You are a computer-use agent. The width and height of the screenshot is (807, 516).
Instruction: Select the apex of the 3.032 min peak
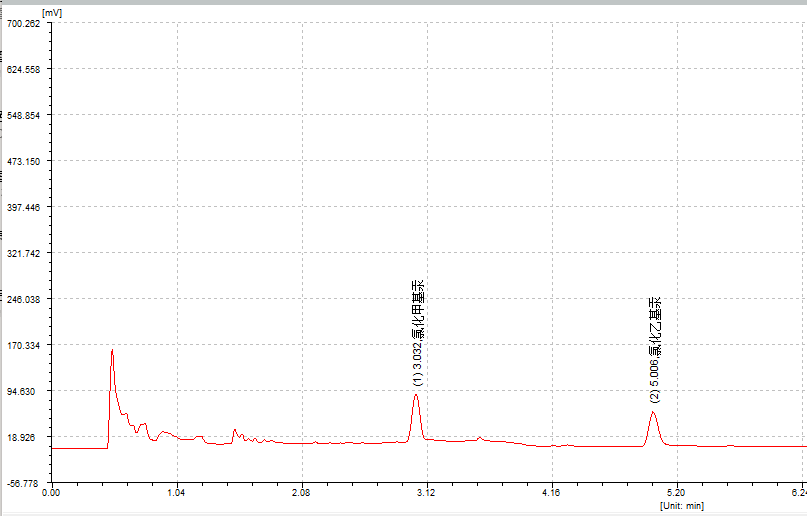tap(416, 396)
